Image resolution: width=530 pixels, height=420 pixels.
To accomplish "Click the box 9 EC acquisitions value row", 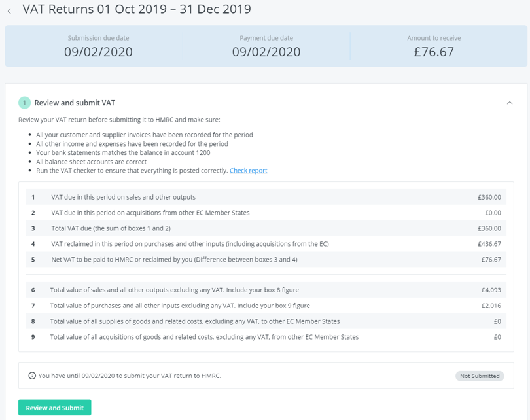I will 265,336.
